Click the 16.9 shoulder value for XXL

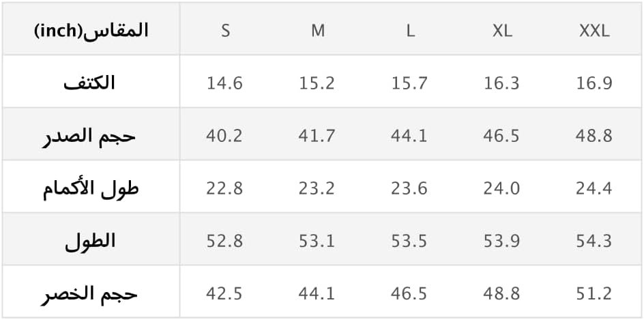coord(594,83)
